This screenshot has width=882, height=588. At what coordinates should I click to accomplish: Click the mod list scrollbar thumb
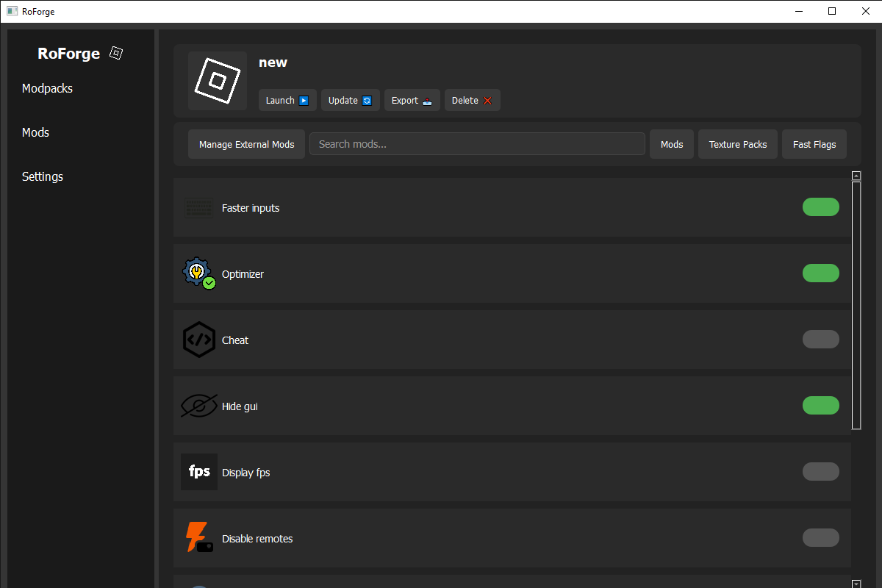pyautogui.click(x=856, y=305)
